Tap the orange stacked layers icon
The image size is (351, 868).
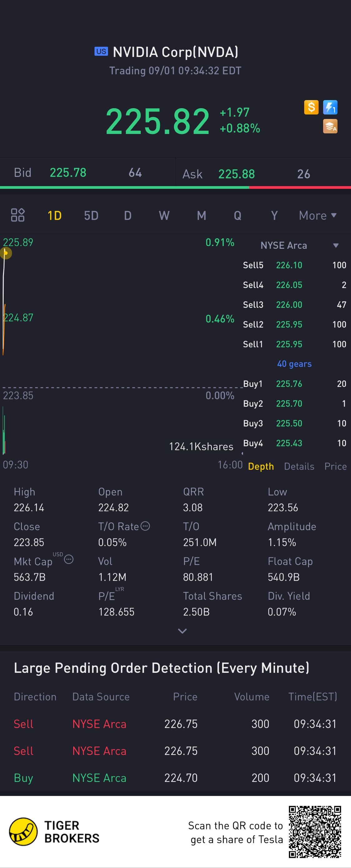point(330,127)
